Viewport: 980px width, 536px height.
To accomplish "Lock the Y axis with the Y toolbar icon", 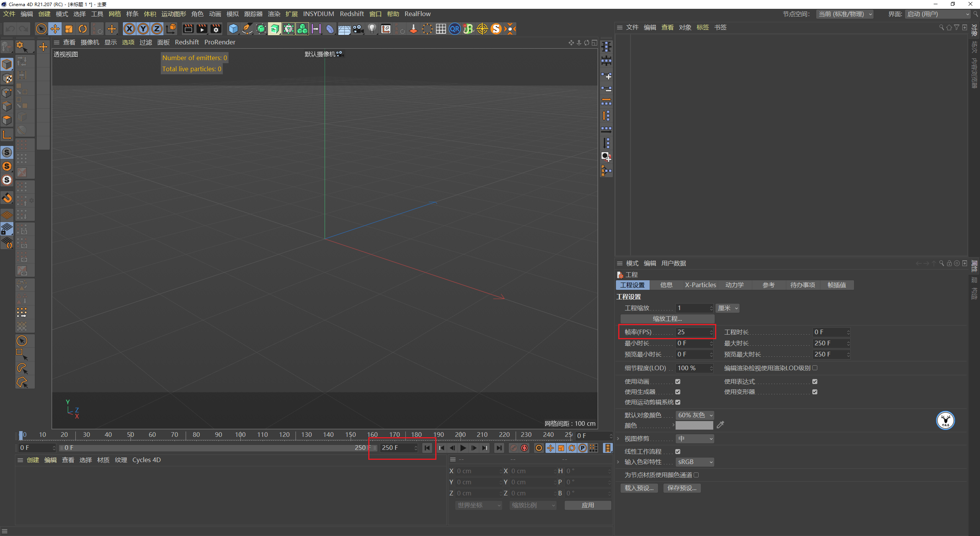I will coord(143,28).
